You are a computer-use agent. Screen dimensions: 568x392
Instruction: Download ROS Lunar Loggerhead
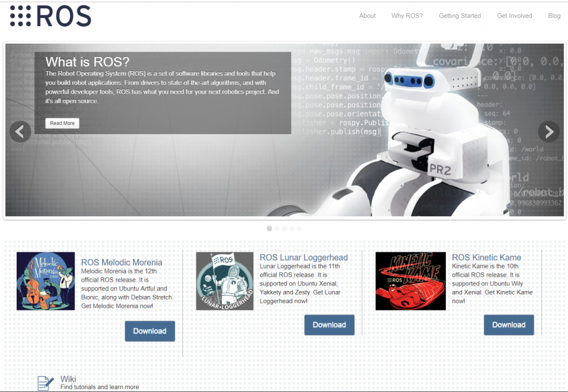[329, 325]
